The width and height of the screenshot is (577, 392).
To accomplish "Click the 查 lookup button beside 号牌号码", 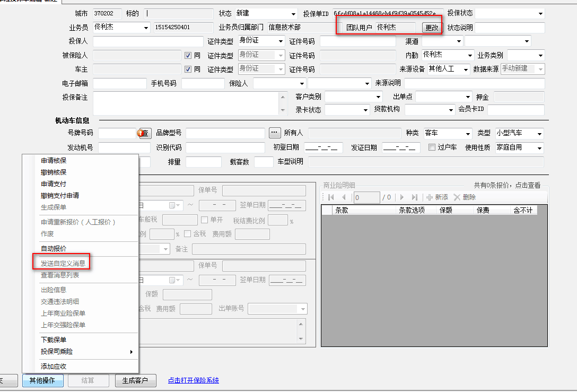I will pyautogui.click(x=145, y=133).
